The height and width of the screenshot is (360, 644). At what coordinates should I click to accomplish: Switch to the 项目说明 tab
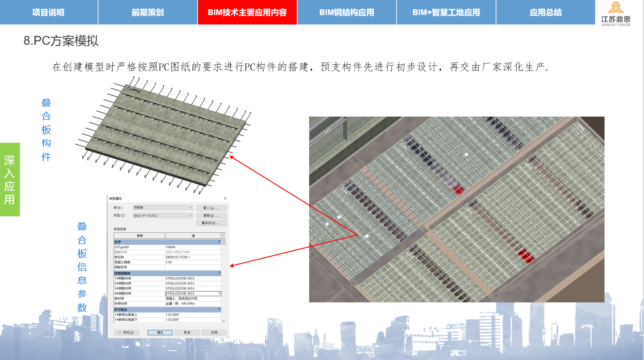48,12
